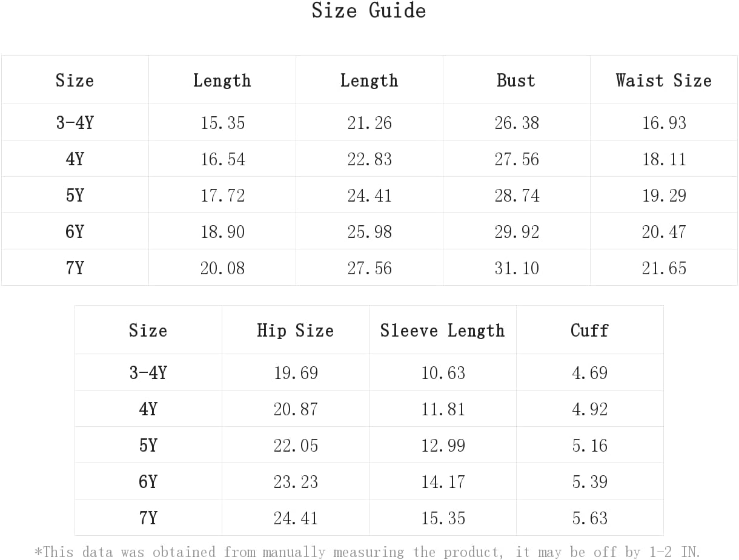Click bust value 26.38
Viewport: 739px width, 560px height.
[517, 123]
